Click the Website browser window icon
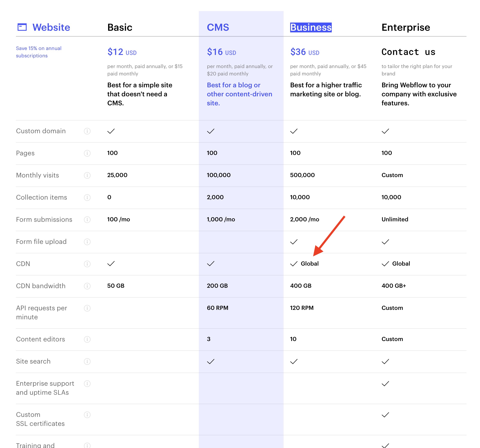The width and height of the screenshot is (480, 448). (x=22, y=27)
